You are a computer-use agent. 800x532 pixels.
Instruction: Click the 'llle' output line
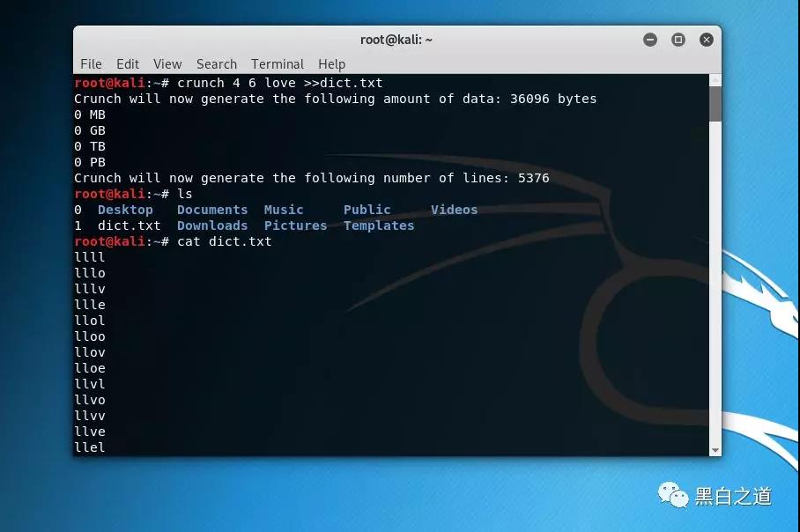click(x=90, y=305)
